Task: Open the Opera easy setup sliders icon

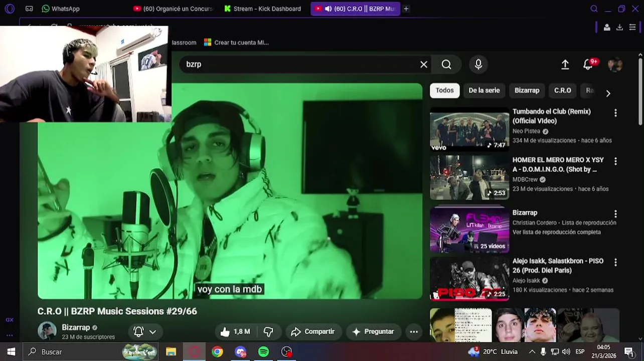Action: (632, 27)
